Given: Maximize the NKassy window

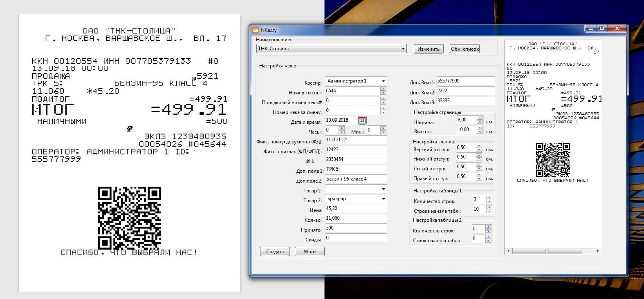Looking at the screenshot, I should 602,29.
